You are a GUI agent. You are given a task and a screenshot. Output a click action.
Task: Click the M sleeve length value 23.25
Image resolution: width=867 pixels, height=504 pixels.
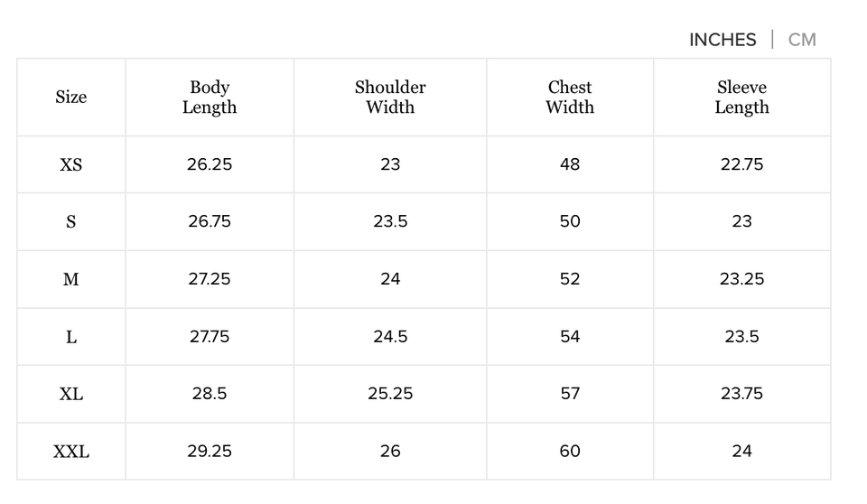coord(741,279)
